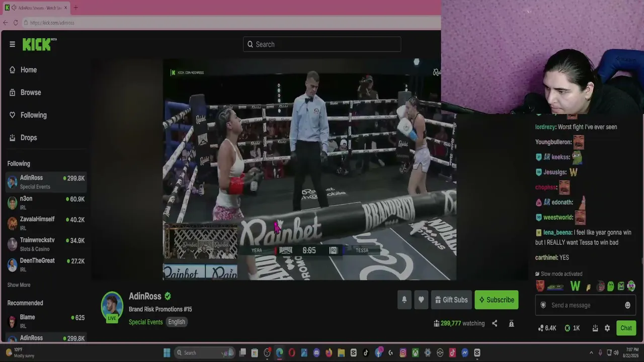Viewport: 644px width, 362px height.
Task: Toggle the follow heart button
Action: pyautogui.click(x=421, y=300)
